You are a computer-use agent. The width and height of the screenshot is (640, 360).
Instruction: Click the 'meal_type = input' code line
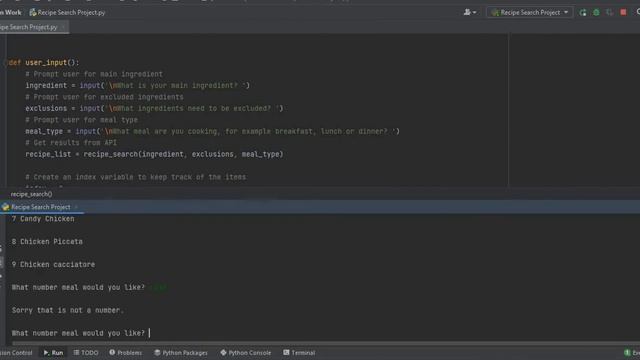tap(212, 131)
